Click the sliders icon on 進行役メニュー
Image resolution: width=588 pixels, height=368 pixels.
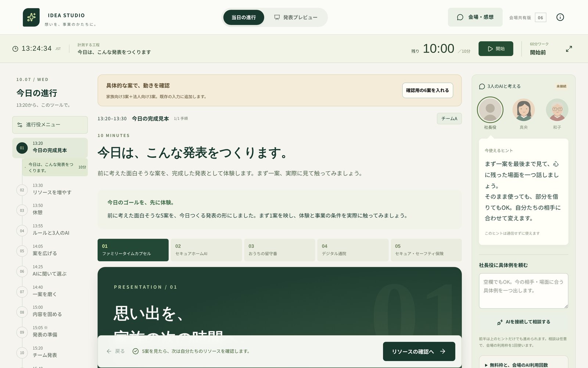coord(20,125)
